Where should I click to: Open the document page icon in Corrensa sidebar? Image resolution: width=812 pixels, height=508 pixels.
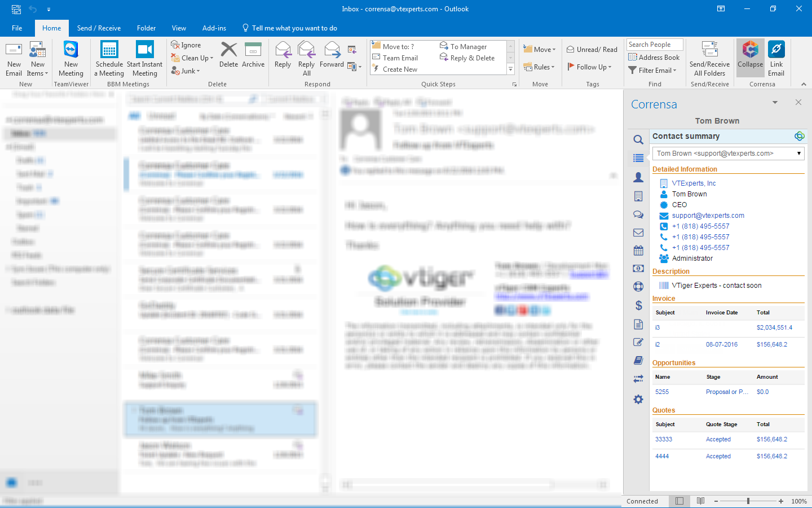coord(638,324)
